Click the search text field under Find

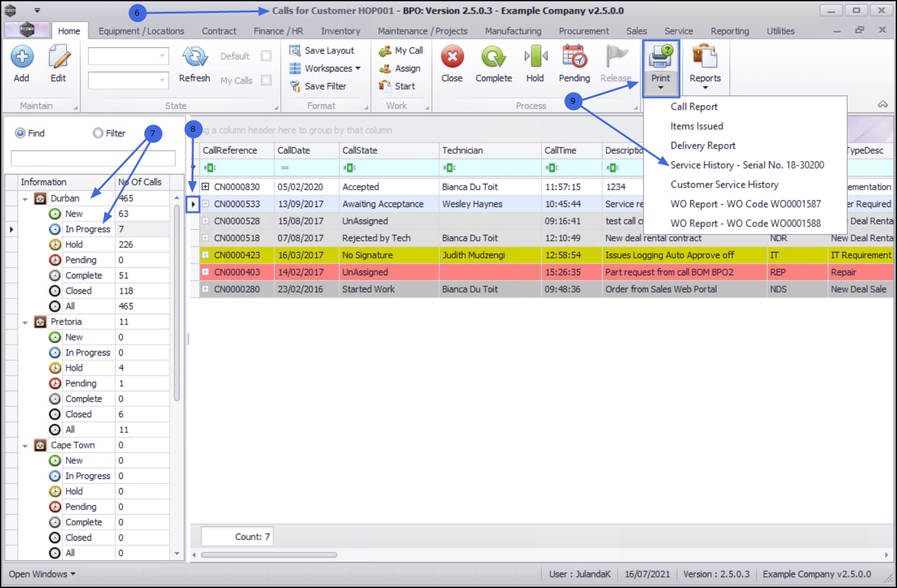[x=93, y=158]
